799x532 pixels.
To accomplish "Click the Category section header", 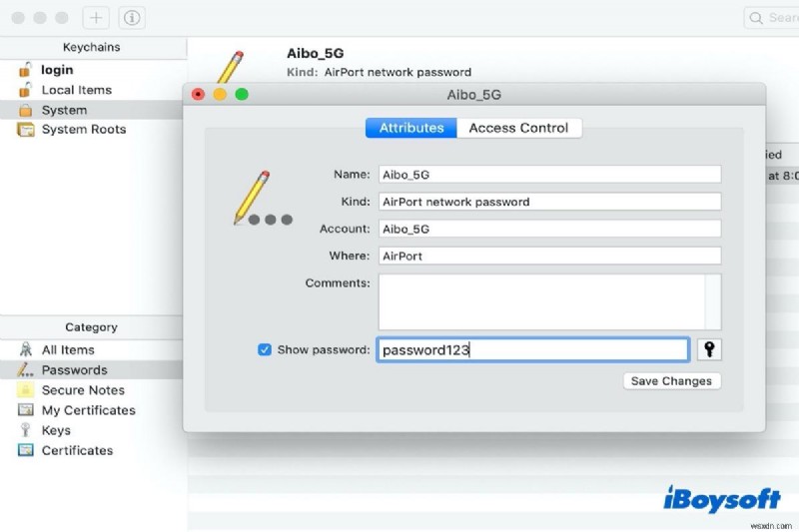I will [92, 327].
